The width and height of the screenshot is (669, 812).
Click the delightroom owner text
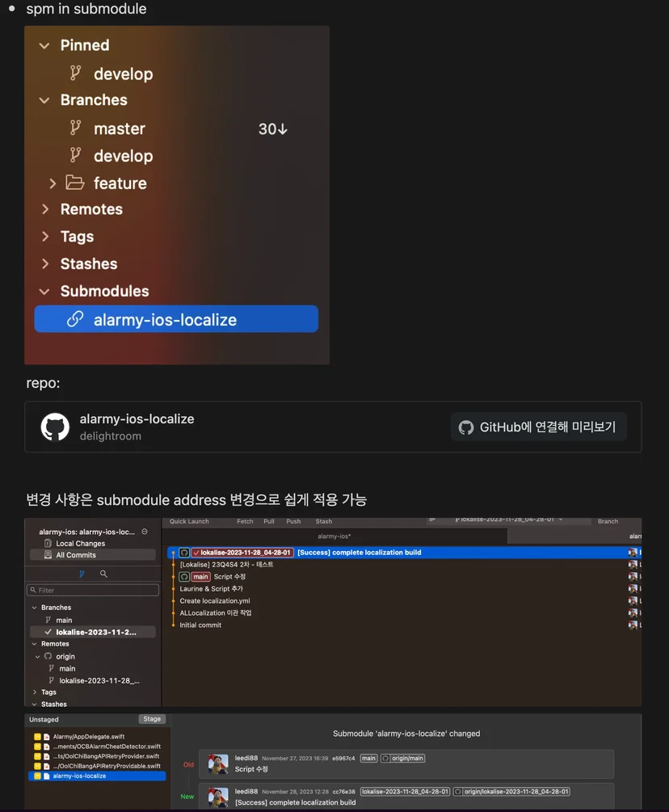(x=111, y=436)
